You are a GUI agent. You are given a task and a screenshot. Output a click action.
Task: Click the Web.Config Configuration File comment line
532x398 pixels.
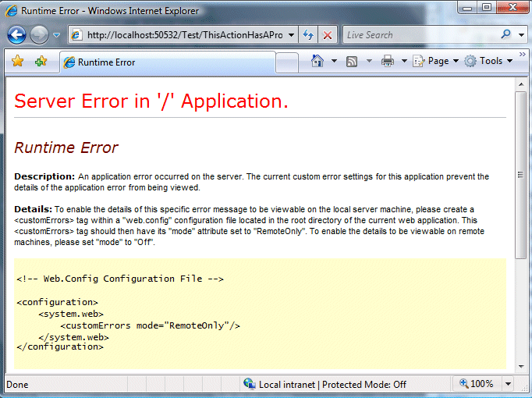coord(120,279)
